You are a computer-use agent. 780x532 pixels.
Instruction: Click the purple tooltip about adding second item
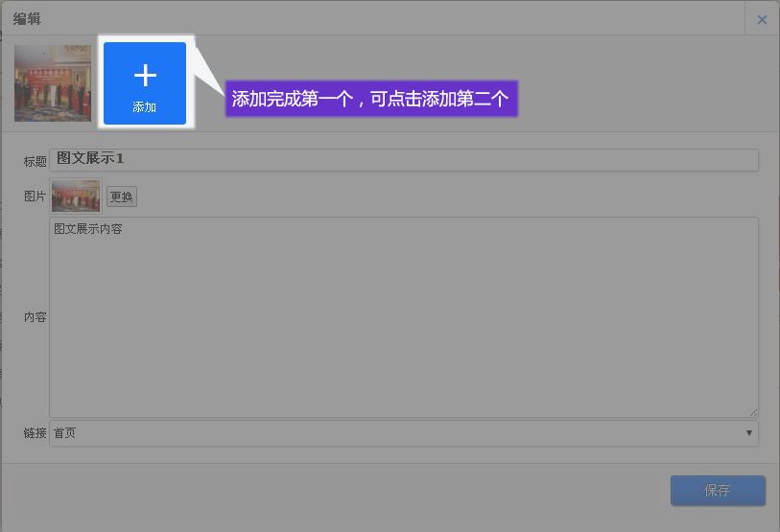point(371,99)
